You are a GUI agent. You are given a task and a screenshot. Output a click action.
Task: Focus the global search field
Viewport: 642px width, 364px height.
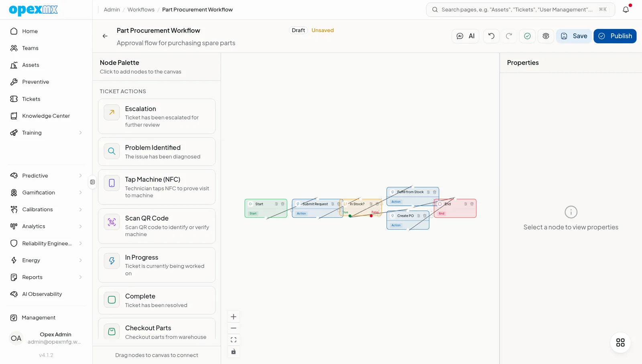coord(520,10)
